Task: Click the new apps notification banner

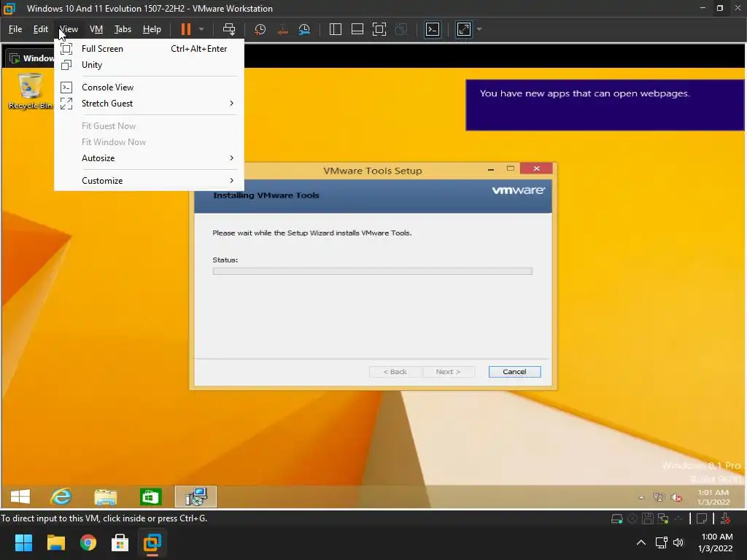Action: point(605,105)
